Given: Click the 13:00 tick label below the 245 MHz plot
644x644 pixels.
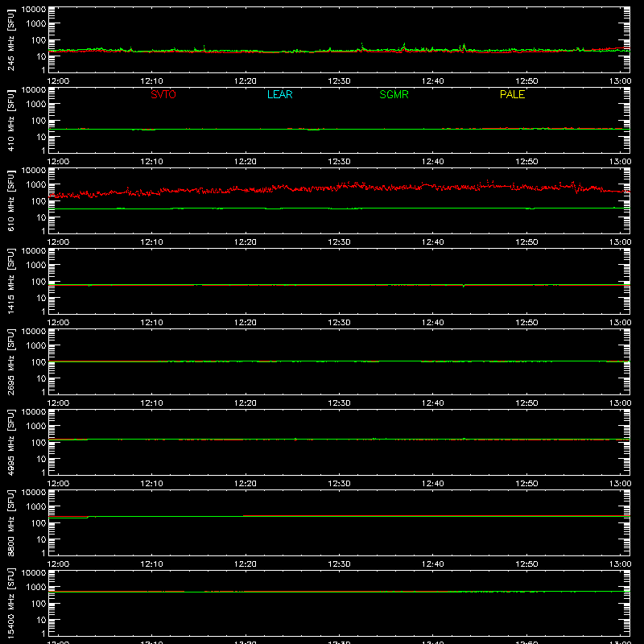Looking at the screenshot, I should point(620,81).
